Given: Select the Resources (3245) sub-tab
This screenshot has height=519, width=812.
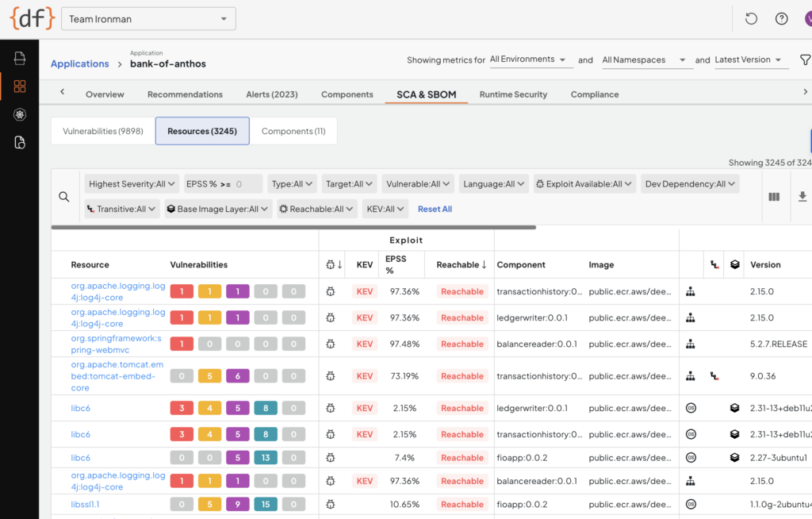Looking at the screenshot, I should pyautogui.click(x=202, y=131).
